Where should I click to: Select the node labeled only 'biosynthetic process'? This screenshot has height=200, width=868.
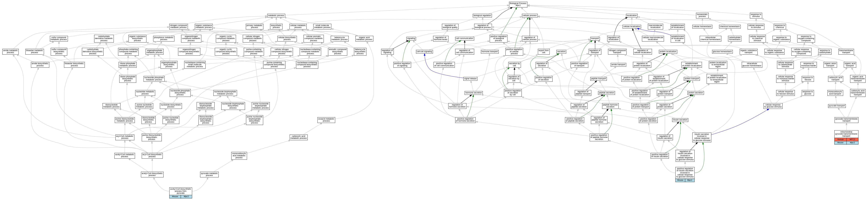click(276, 26)
